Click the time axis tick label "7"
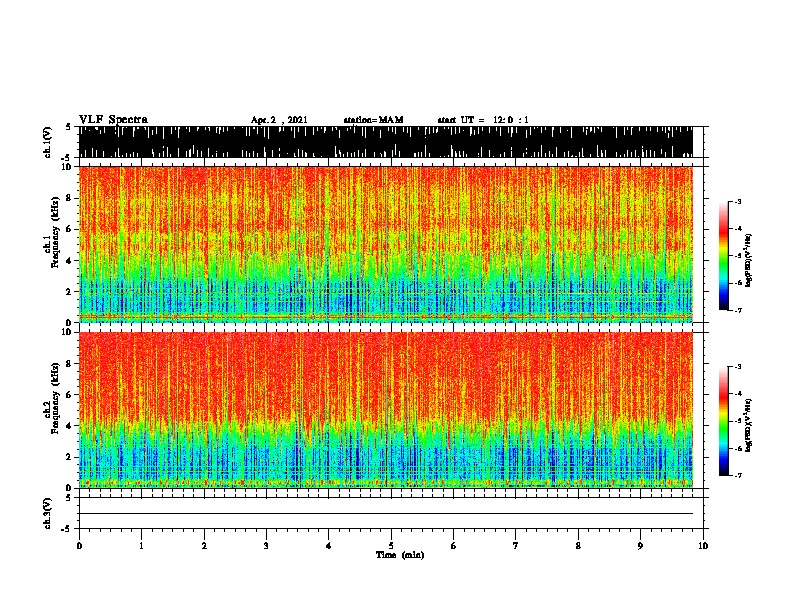 tap(516, 546)
